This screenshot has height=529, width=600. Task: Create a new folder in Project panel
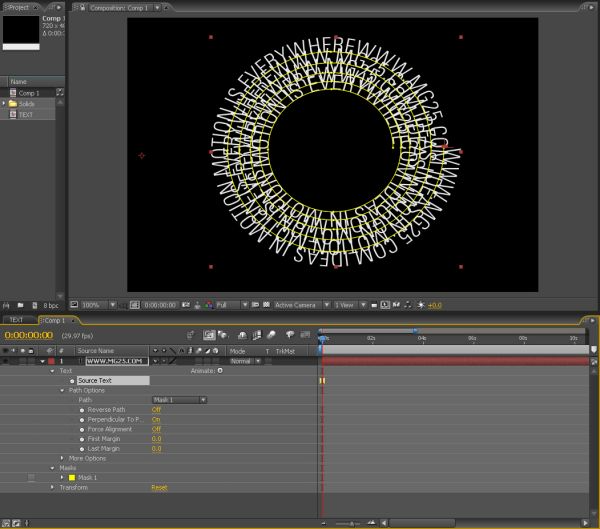coord(21,305)
